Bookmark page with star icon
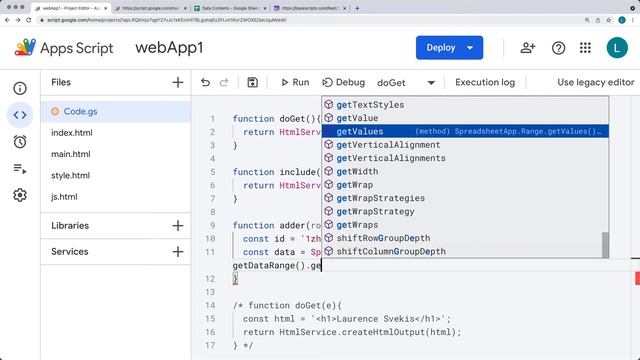 tap(609, 20)
